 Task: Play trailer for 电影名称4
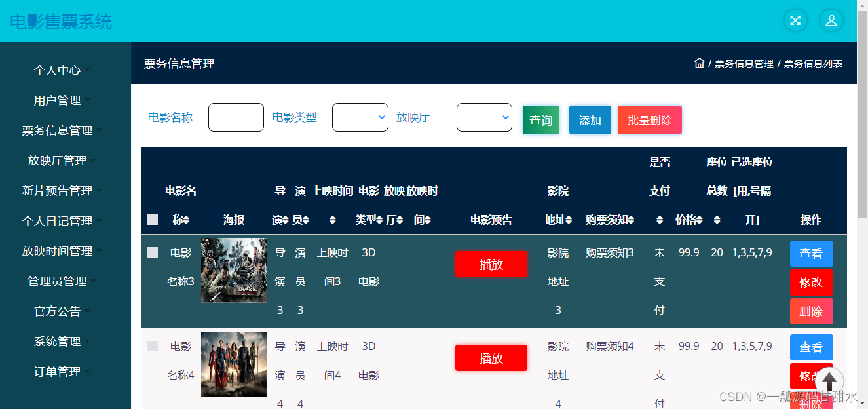(x=491, y=358)
